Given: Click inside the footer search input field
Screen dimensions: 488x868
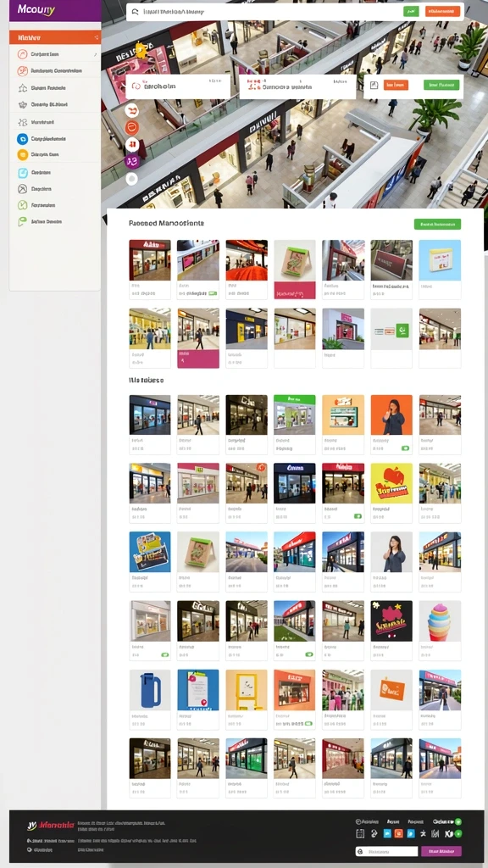Looking at the screenshot, I should pos(386,851).
